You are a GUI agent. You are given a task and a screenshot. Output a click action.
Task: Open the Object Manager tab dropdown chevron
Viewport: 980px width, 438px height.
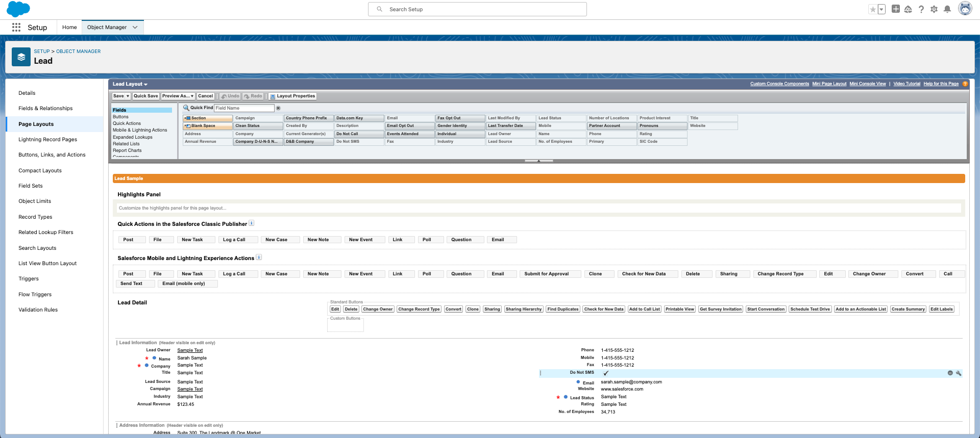coord(135,28)
